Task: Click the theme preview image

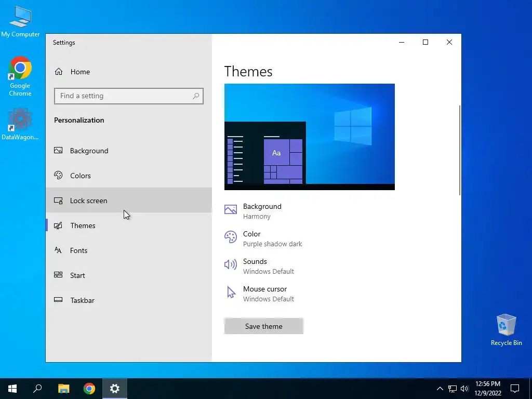Action: 310,137
